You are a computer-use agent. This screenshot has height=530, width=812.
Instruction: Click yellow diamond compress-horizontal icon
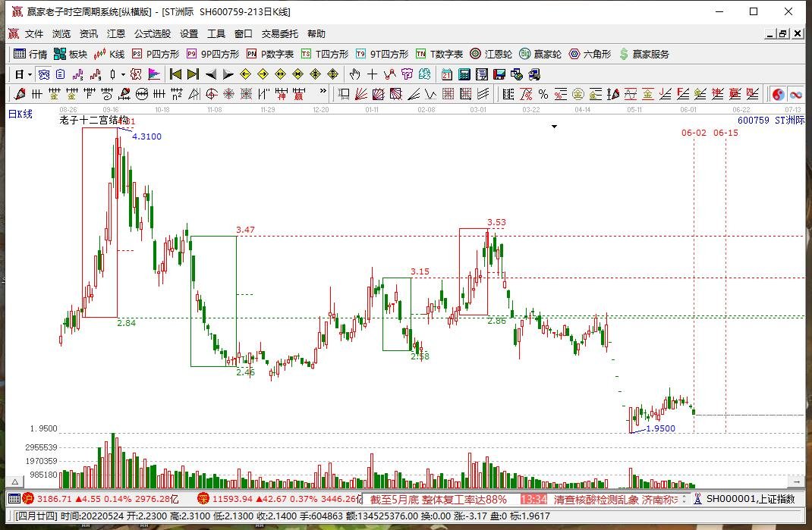(x=297, y=74)
